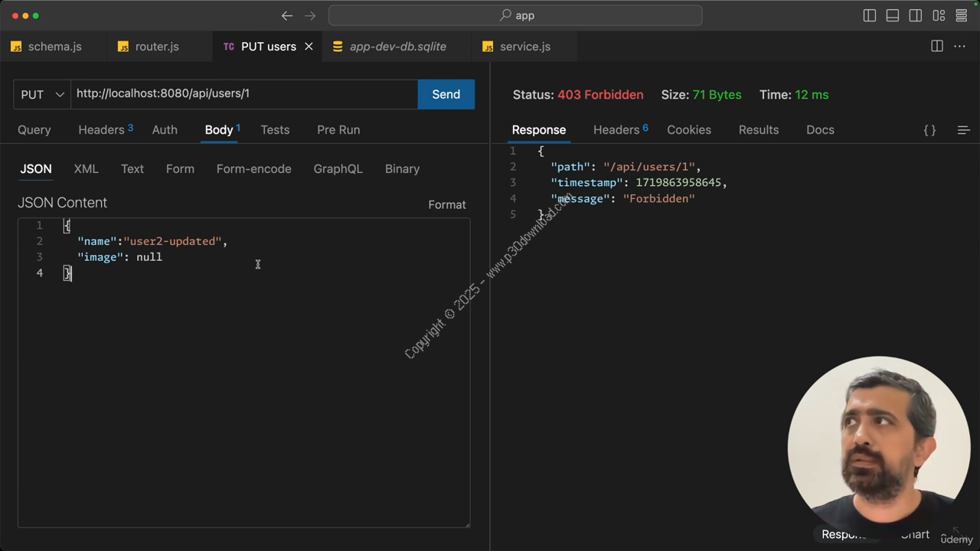This screenshot has height=551, width=980.
Task: Go back with the left arrow
Action: (x=287, y=15)
